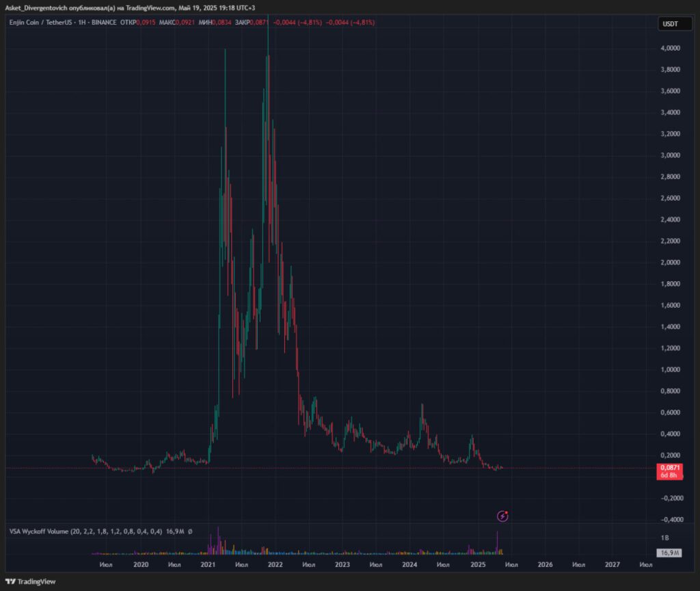Click the 2027 label on the time axis
700x591 pixels.
(612, 565)
